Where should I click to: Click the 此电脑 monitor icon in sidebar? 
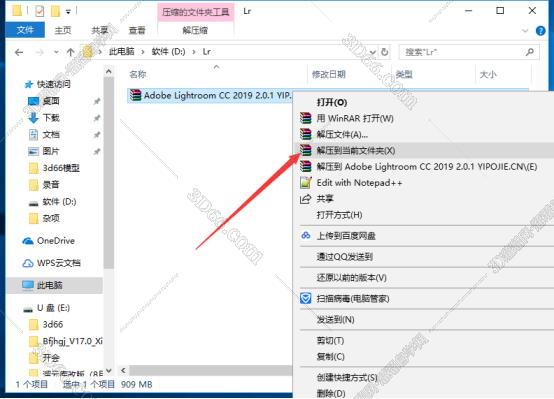pos(28,285)
